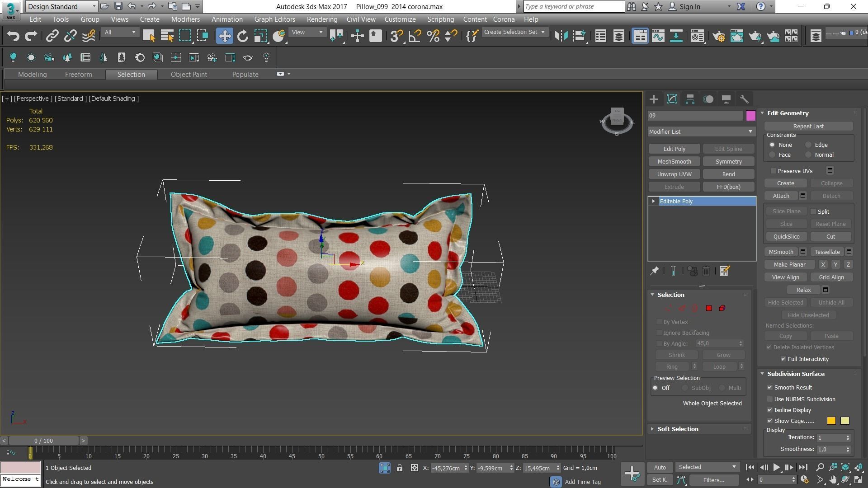Activate the Select Object tool
The height and width of the screenshot is (488, 868).
click(x=148, y=36)
